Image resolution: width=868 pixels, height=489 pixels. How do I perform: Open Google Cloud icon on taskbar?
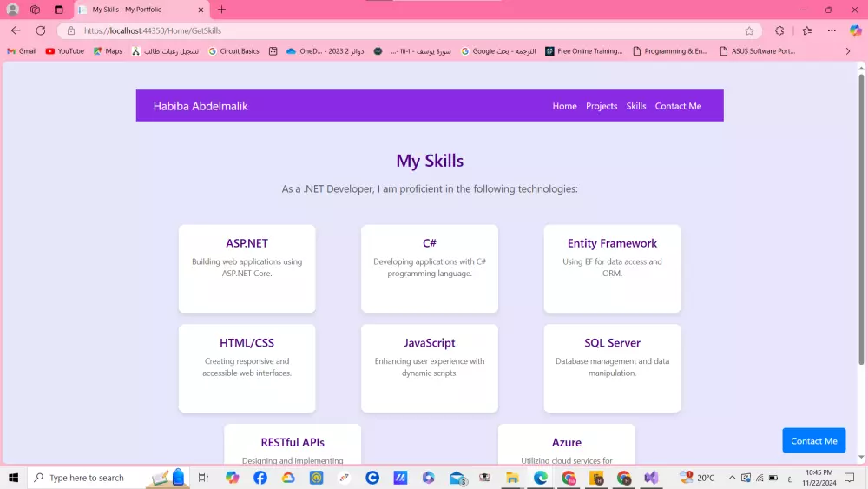point(288,478)
